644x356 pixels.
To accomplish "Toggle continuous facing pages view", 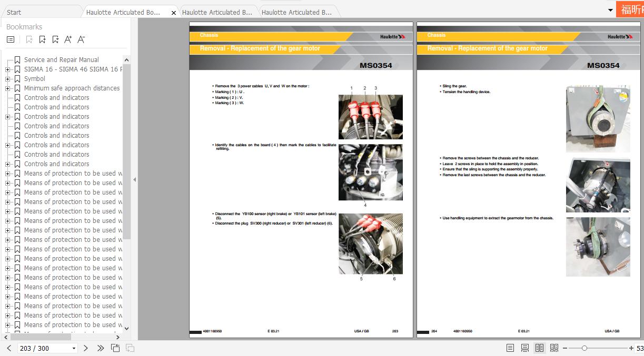I will pos(554,348).
